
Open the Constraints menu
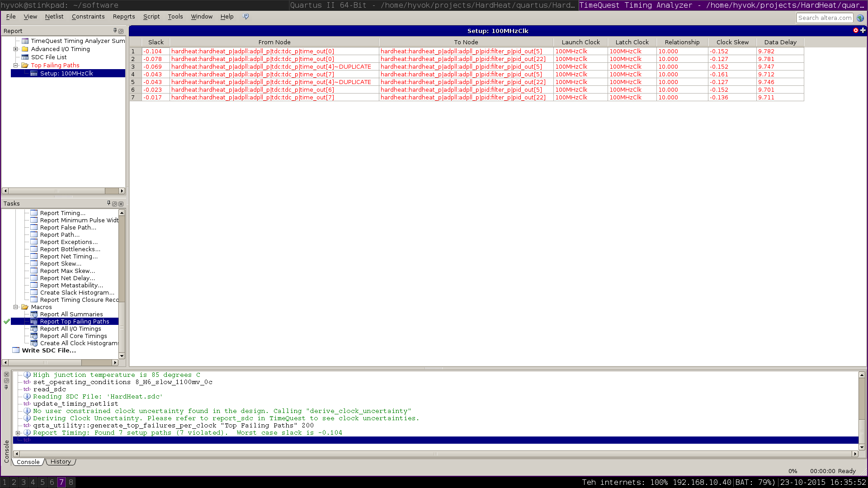(x=88, y=16)
